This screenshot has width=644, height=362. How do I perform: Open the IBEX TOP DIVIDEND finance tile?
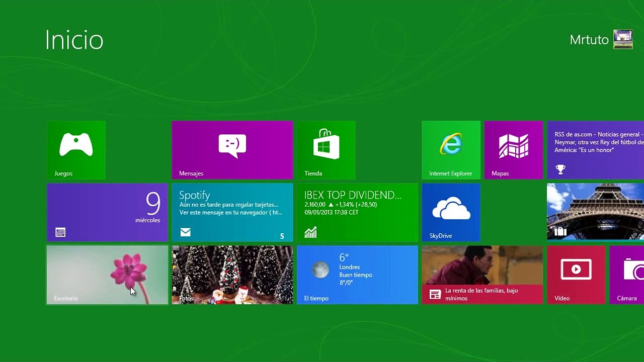357,212
